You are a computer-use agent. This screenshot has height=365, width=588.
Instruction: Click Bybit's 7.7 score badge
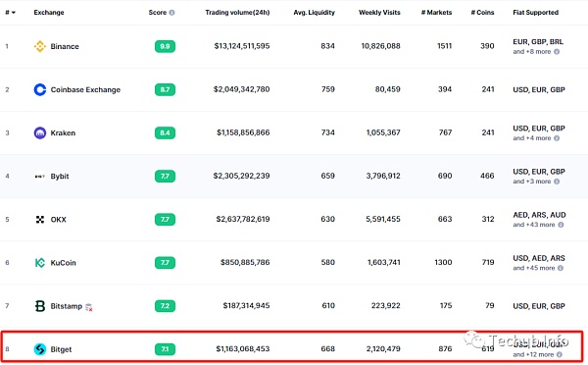pyautogui.click(x=165, y=176)
